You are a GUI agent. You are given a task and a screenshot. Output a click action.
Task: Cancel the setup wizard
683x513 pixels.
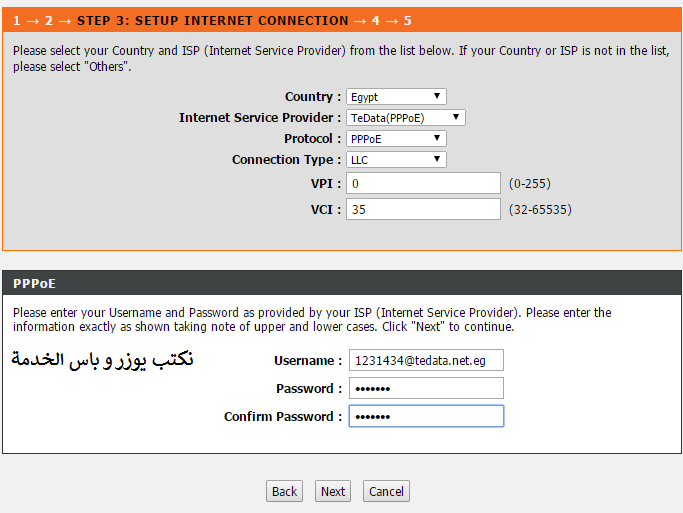click(386, 491)
